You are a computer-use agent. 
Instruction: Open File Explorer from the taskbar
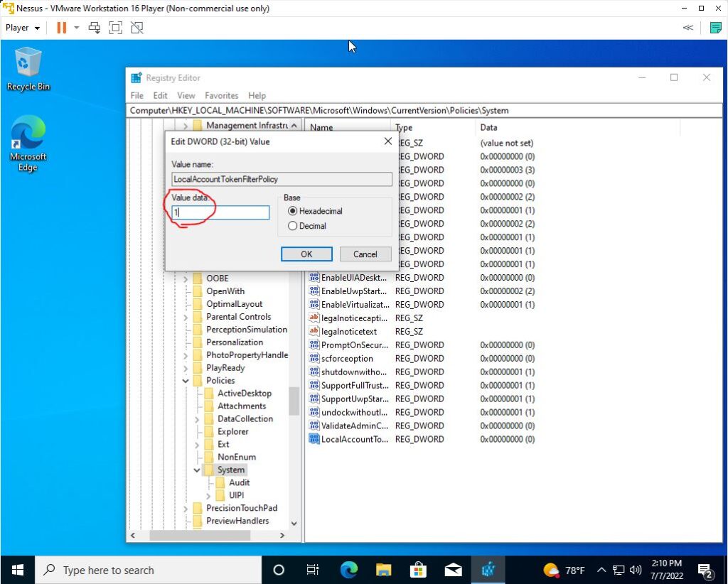click(x=383, y=570)
